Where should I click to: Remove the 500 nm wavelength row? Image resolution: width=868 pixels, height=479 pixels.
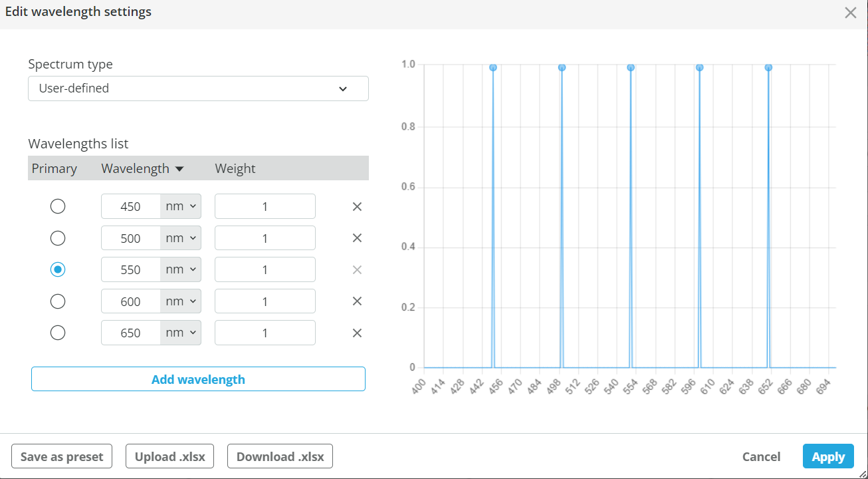click(357, 238)
